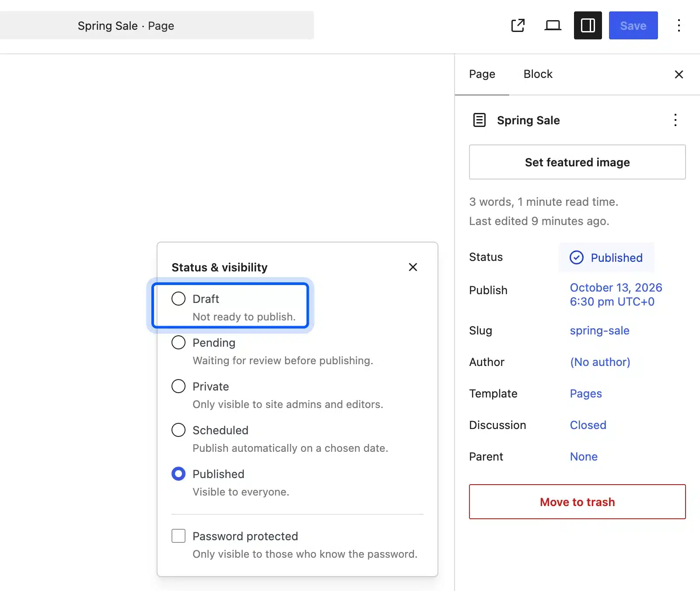
Task: Enable the Password protected checkbox
Action: click(x=178, y=536)
